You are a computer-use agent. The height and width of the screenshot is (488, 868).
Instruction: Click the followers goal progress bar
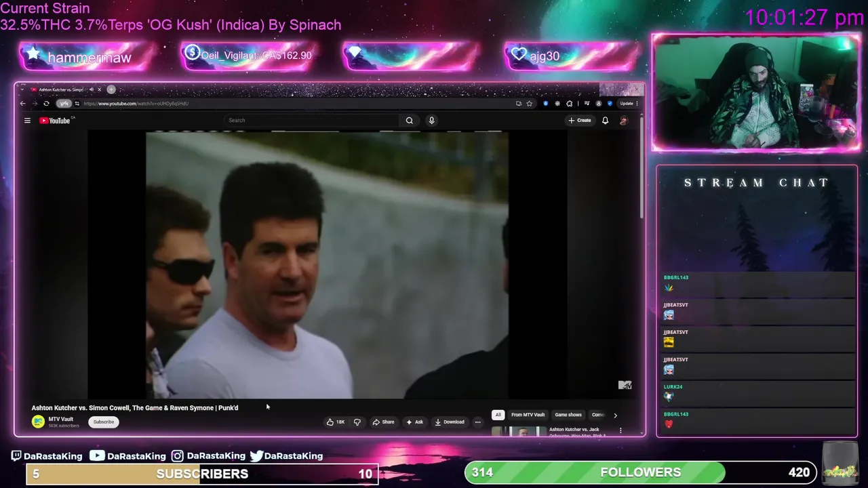point(641,472)
